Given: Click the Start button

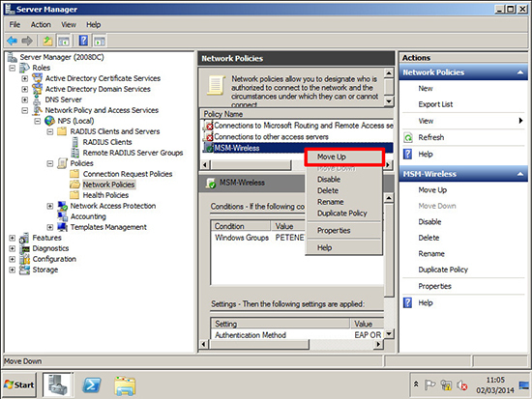Looking at the screenshot, I should tap(19, 385).
